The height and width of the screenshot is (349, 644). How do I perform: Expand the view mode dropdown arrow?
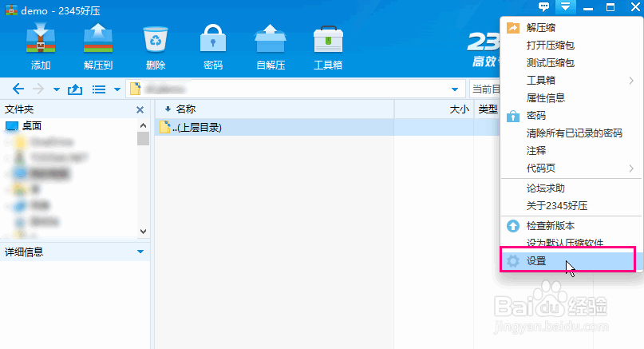[x=117, y=89]
